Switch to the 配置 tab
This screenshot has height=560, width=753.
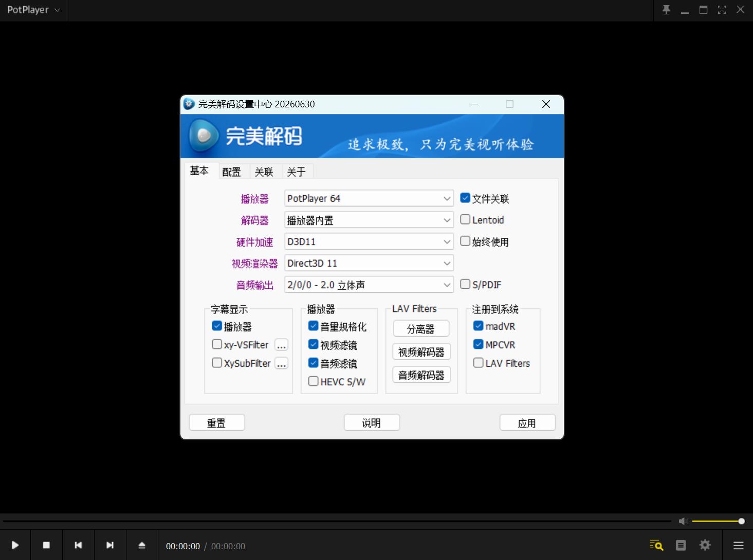(232, 172)
